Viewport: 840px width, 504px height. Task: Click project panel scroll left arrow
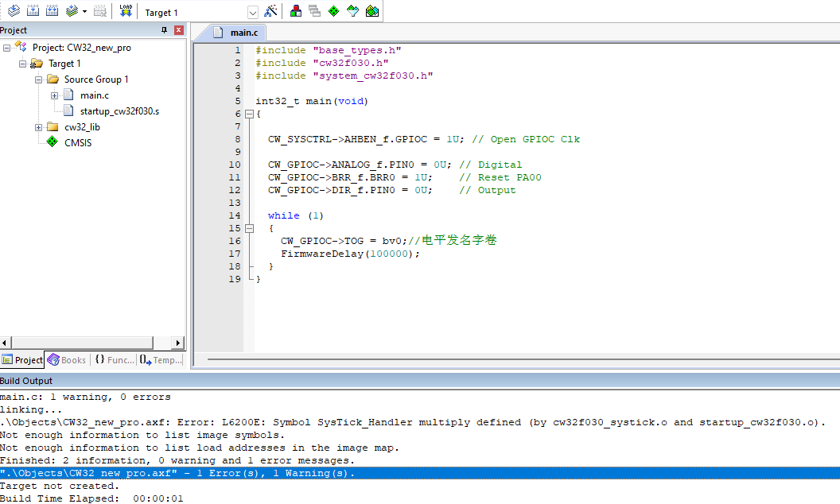click(x=6, y=343)
